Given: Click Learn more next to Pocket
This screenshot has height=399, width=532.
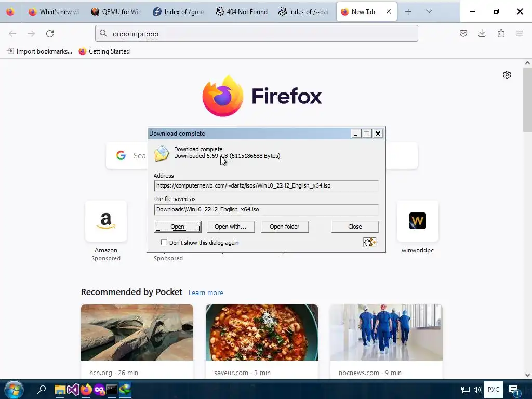Looking at the screenshot, I should pos(206,293).
